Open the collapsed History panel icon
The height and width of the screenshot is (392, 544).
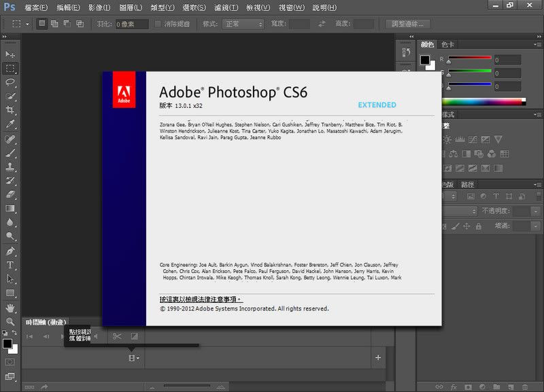coord(406,52)
